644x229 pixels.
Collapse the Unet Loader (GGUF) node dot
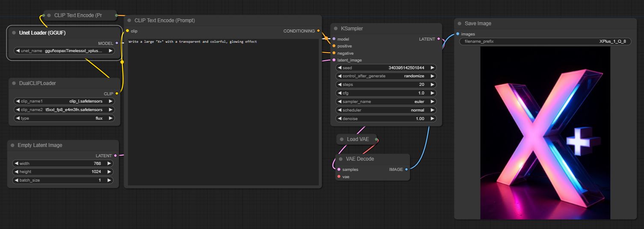(x=14, y=32)
